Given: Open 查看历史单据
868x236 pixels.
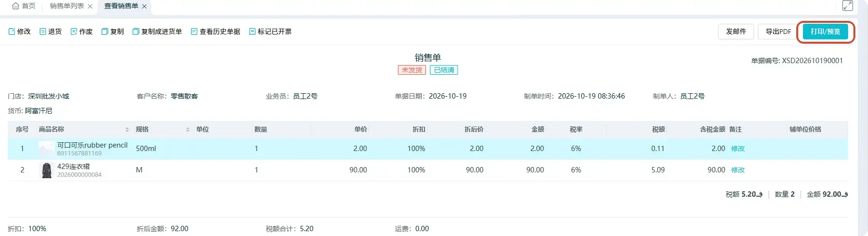Looking at the screenshot, I should 215,32.
